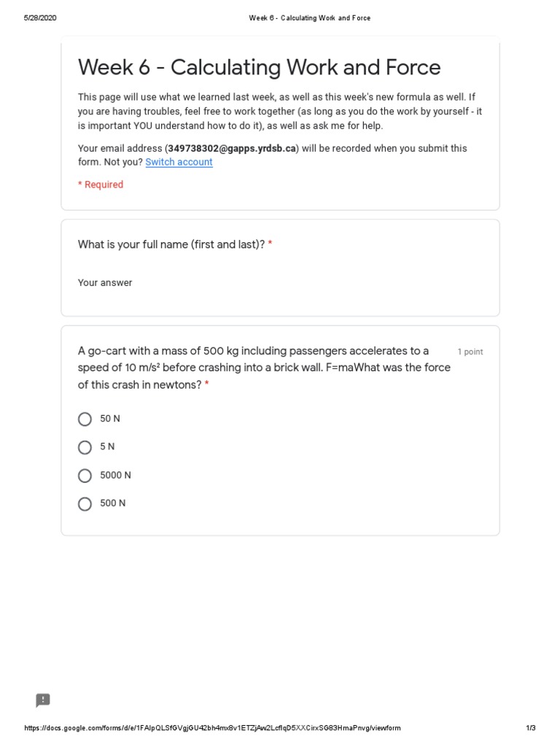560x747 pixels.
Task: Click the docs.google.com form URL in footer
Action: [x=213, y=728]
